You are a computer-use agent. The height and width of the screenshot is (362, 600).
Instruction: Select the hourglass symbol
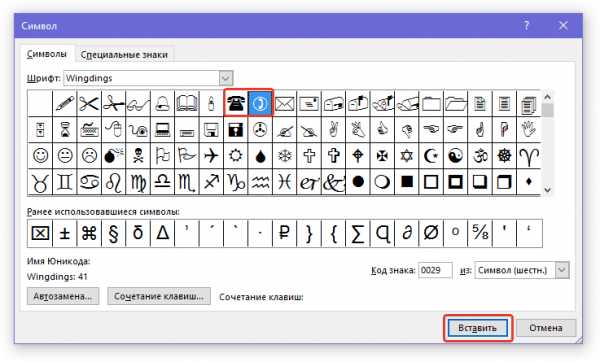[x=65, y=130]
